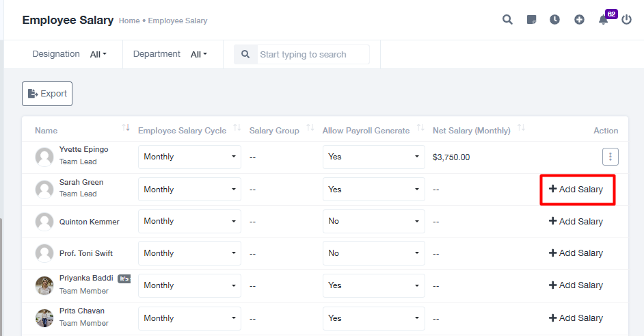Open the Designation All filter dropdown
The image size is (644, 336).
pos(98,54)
